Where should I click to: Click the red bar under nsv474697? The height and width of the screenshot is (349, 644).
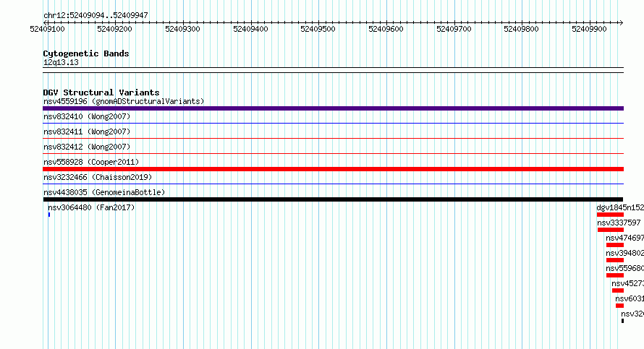(x=615, y=245)
